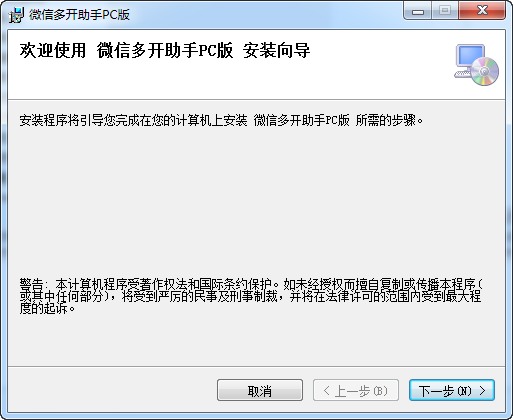Screen dimensions: 513x420
Task: Click the empty gray wizard body area
Action: click(x=257, y=200)
